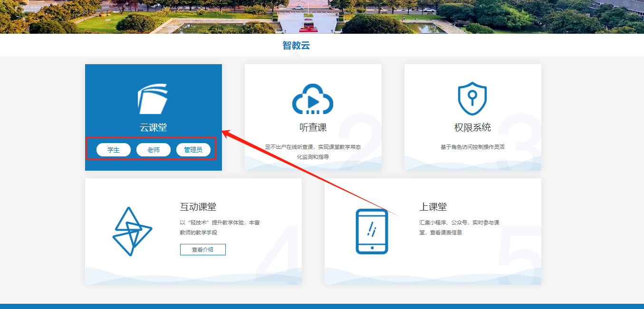The height and width of the screenshot is (309, 644).
Task: Open the 云课堂 title text
Action: tap(153, 127)
